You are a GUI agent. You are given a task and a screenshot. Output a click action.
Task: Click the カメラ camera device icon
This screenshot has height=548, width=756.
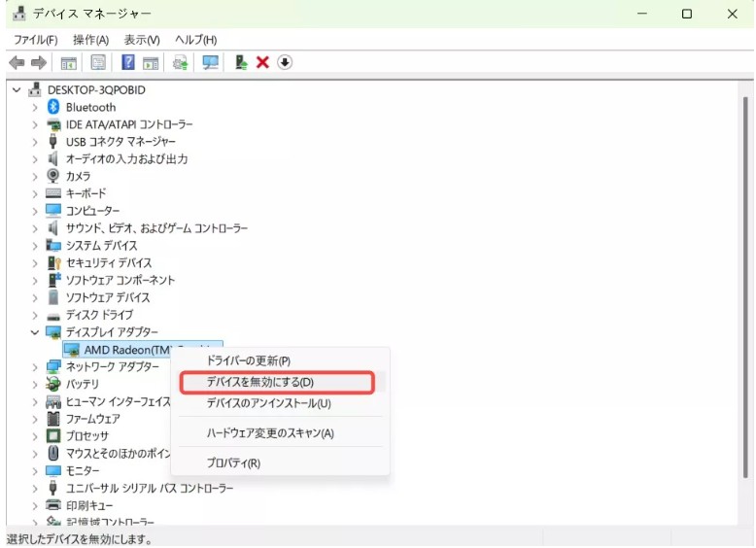click(54, 176)
